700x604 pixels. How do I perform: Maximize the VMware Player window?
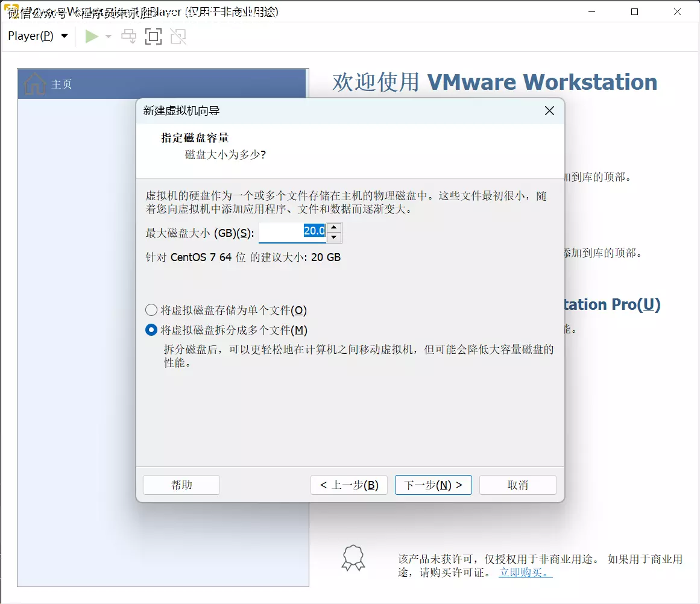[634, 11]
